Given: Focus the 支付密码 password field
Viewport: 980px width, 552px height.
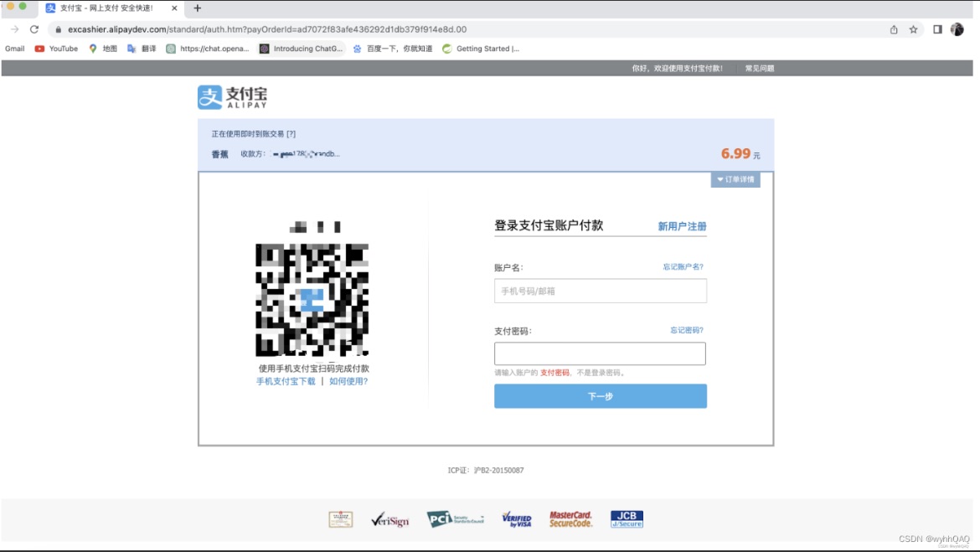Looking at the screenshot, I should (600, 353).
